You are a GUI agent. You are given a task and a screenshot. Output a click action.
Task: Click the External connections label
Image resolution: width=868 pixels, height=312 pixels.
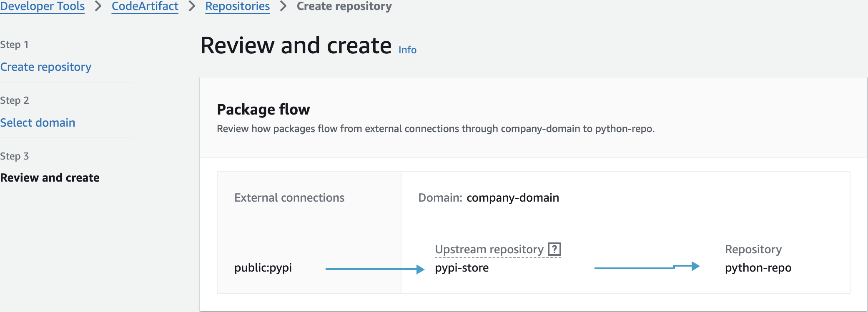coord(289,197)
